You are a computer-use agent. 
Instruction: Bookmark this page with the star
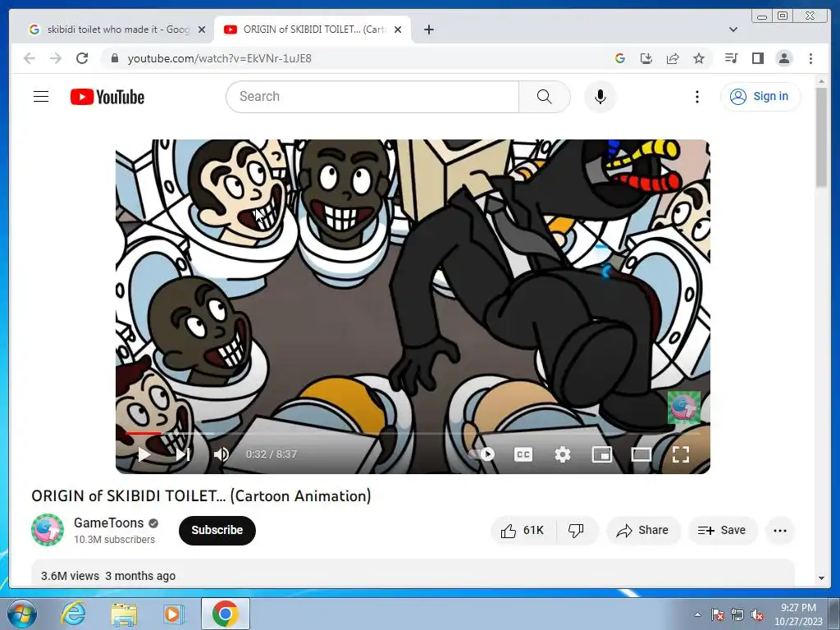click(699, 58)
